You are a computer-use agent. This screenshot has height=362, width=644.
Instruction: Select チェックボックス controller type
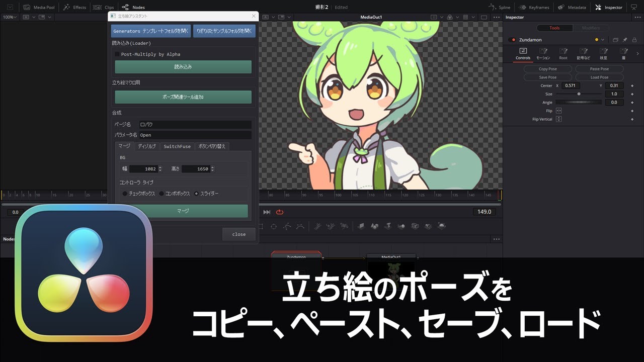point(125,194)
